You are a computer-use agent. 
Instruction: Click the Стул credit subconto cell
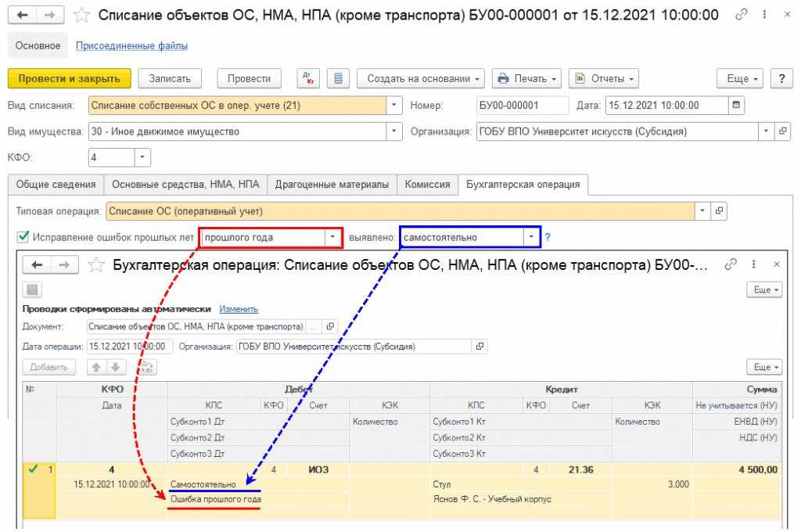tap(520, 484)
